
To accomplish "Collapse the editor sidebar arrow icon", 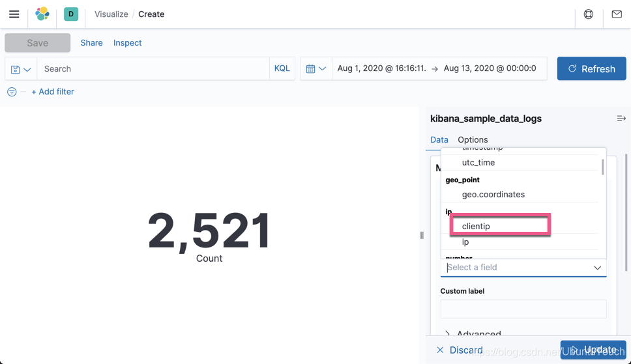I will [x=621, y=119].
